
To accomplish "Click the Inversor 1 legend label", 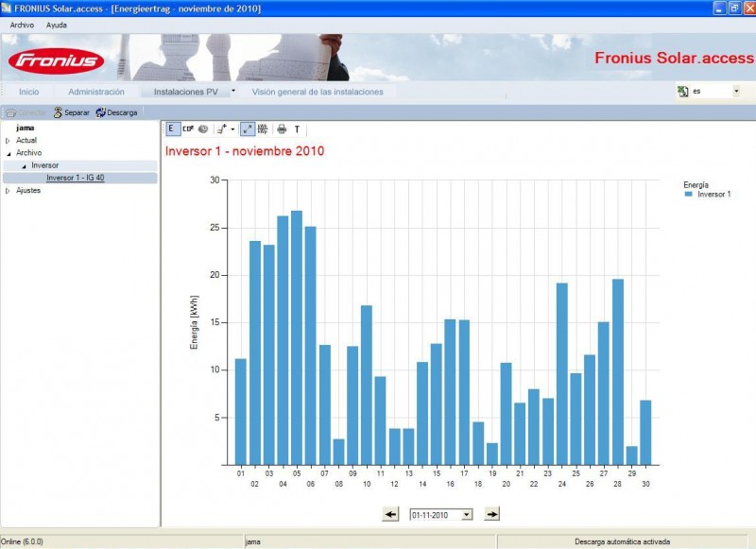I will pos(714,195).
